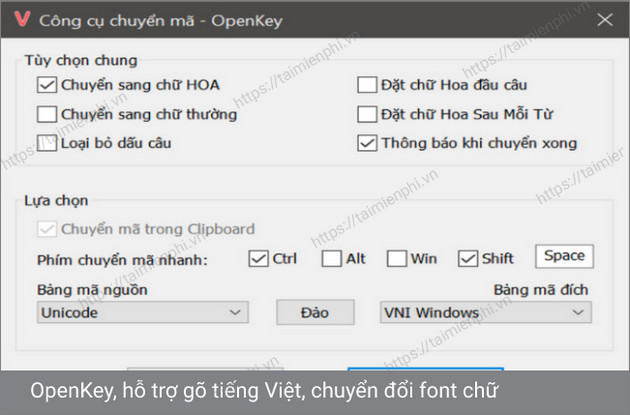This screenshot has height=415, width=630.
Task: Click the 'Công cụ chuyển mã - OpenKey' title
Action: tap(161, 20)
